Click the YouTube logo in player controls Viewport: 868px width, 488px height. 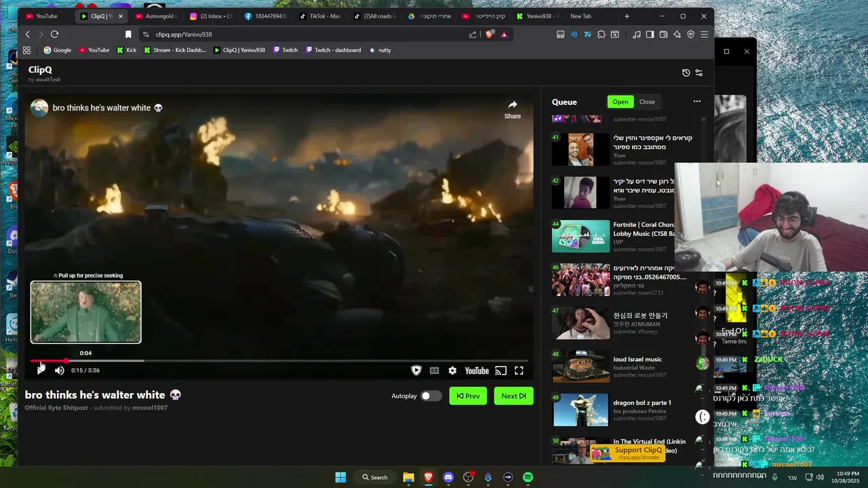coord(477,371)
